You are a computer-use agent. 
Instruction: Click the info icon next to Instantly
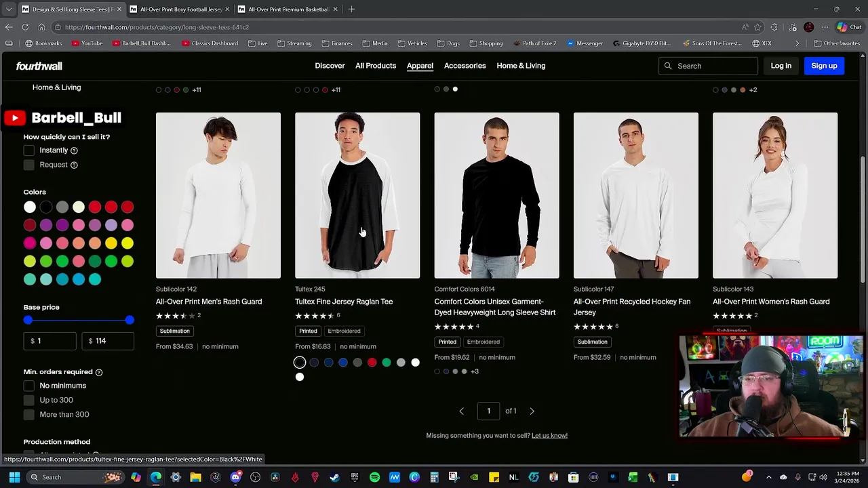click(74, 150)
